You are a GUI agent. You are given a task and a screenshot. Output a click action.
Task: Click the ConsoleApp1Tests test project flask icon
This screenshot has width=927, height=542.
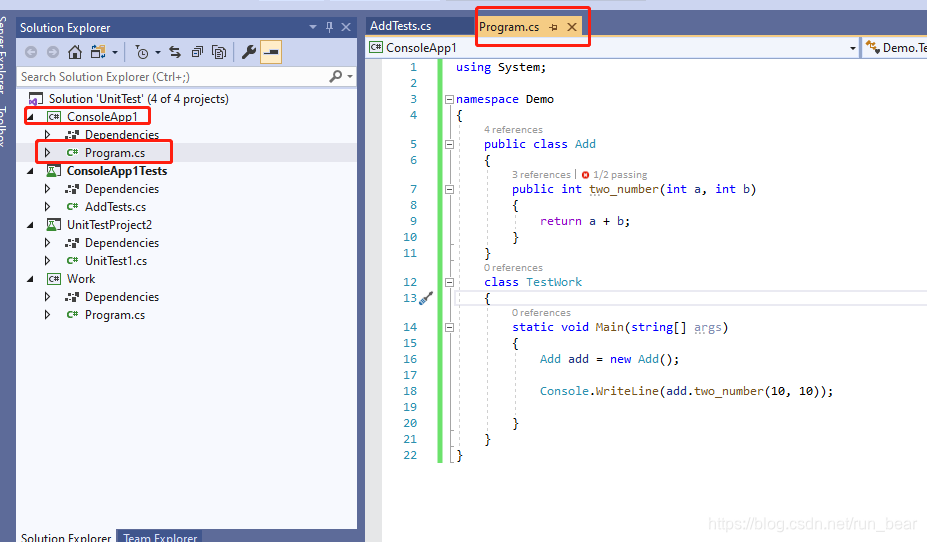click(53, 171)
